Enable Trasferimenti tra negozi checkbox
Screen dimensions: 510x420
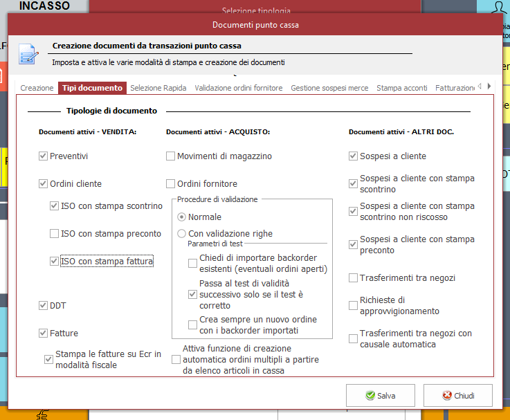click(x=354, y=278)
